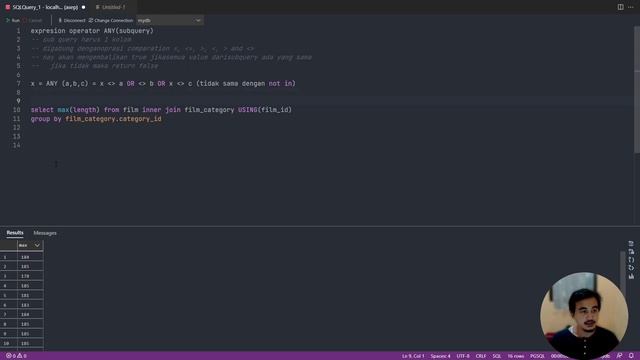
Task: Change the CRLF line ending
Action: 481,356
